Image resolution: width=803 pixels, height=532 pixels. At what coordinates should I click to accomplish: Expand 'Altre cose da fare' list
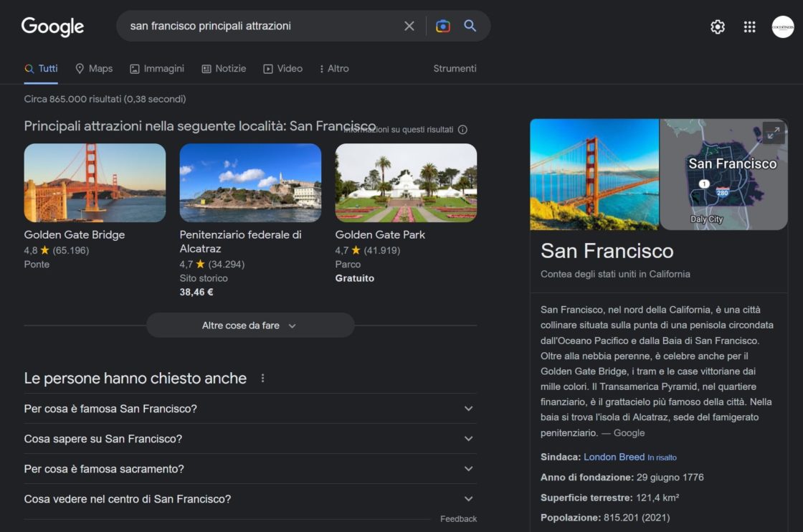coord(250,326)
